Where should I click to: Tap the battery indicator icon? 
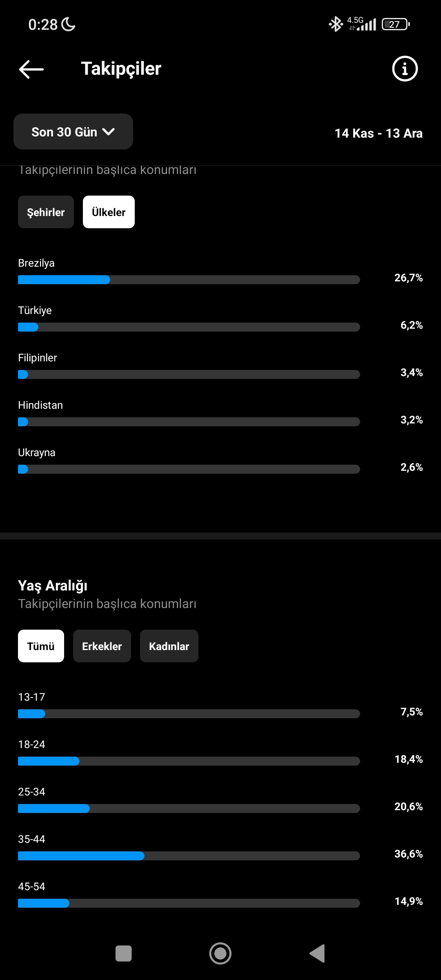[x=396, y=24]
